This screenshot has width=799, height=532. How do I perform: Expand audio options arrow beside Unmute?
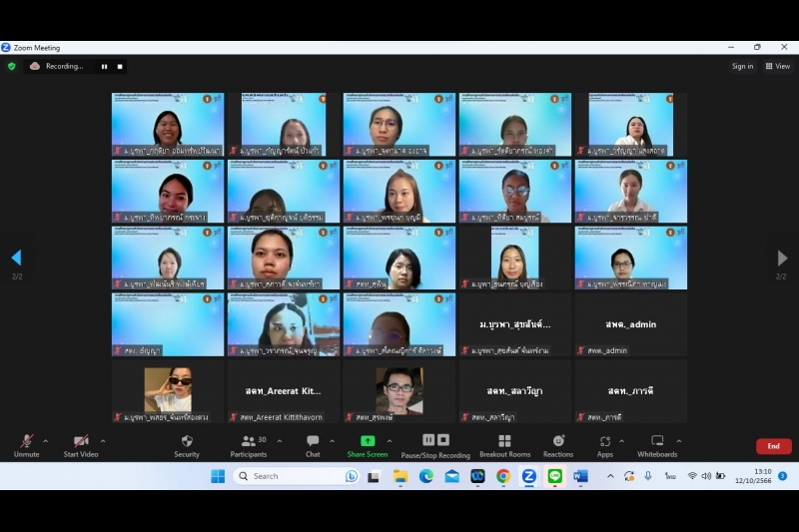click(x=45, y=440)
